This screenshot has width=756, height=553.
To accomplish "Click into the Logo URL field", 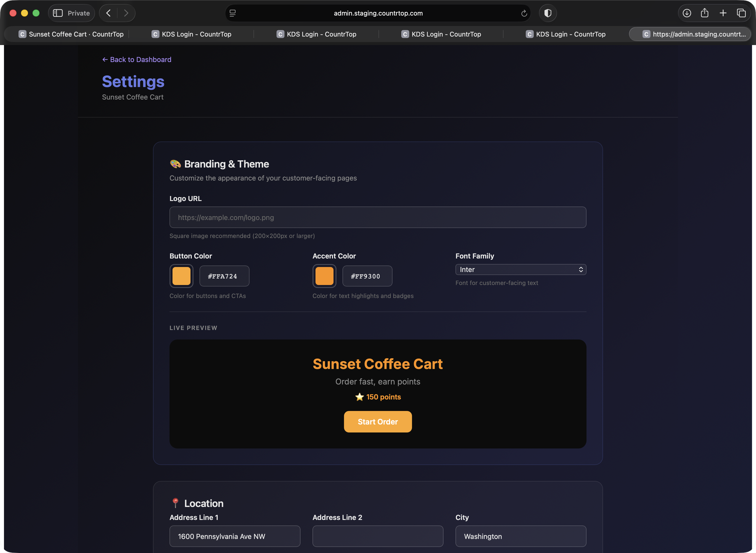I will click(x=378, y=218).
